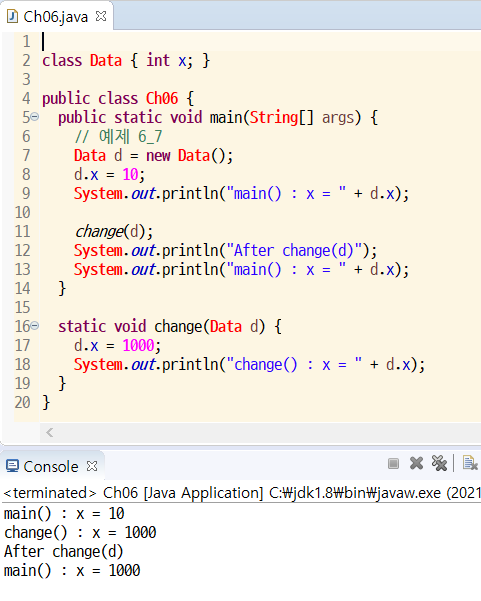Click line number 20 in the gutter

tap(23, 402)
